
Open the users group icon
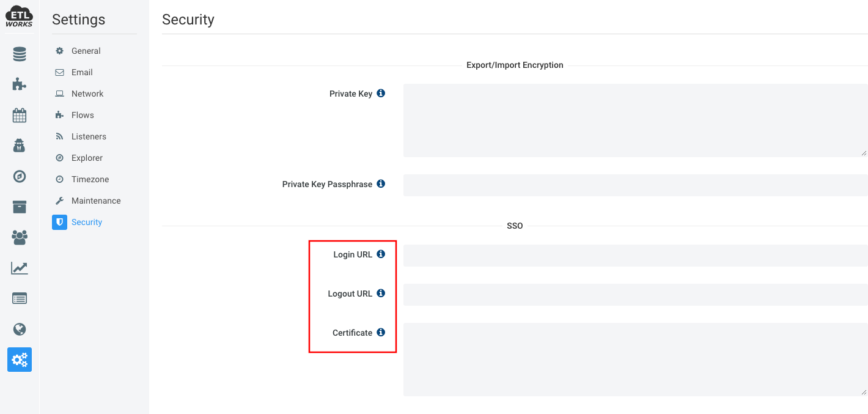(20, 237)
